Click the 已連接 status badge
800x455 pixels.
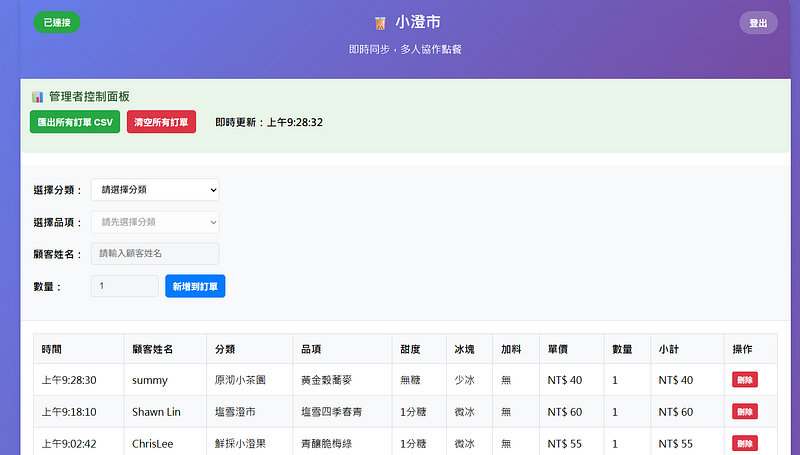(x=57, y=22)
